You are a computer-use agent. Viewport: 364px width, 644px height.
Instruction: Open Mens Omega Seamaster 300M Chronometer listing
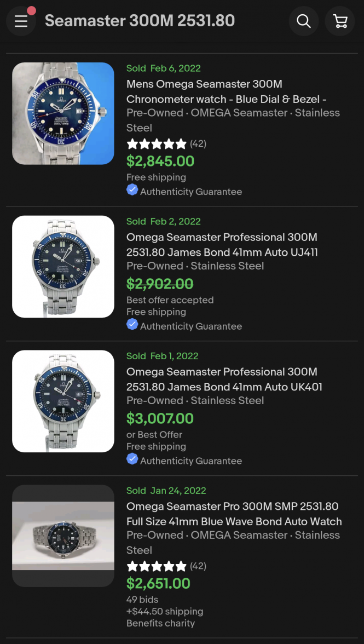pyautogui.click(x=226, y=91)
